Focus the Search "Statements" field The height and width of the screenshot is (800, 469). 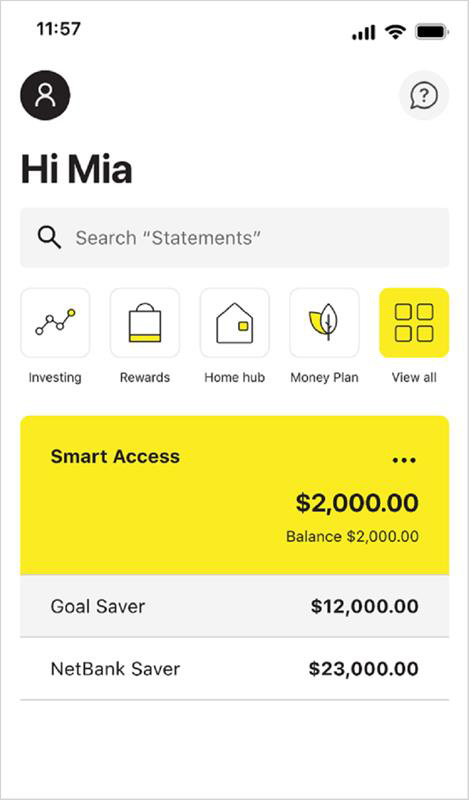(235, 238)
